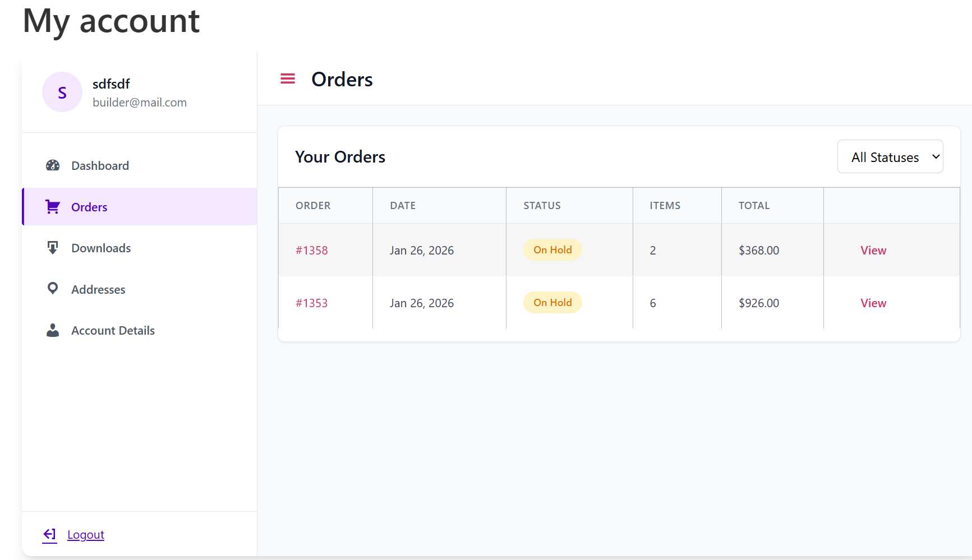Click the Logout link

tap(86, 535)
